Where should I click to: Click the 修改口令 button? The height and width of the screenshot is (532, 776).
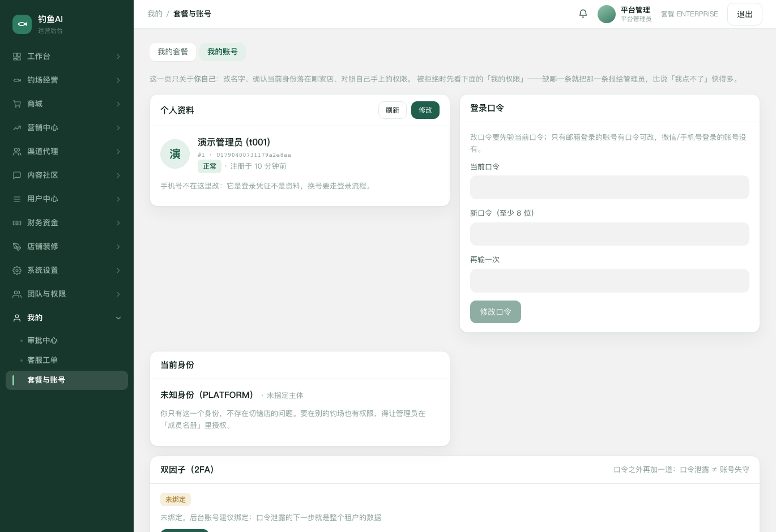(496, 312)
